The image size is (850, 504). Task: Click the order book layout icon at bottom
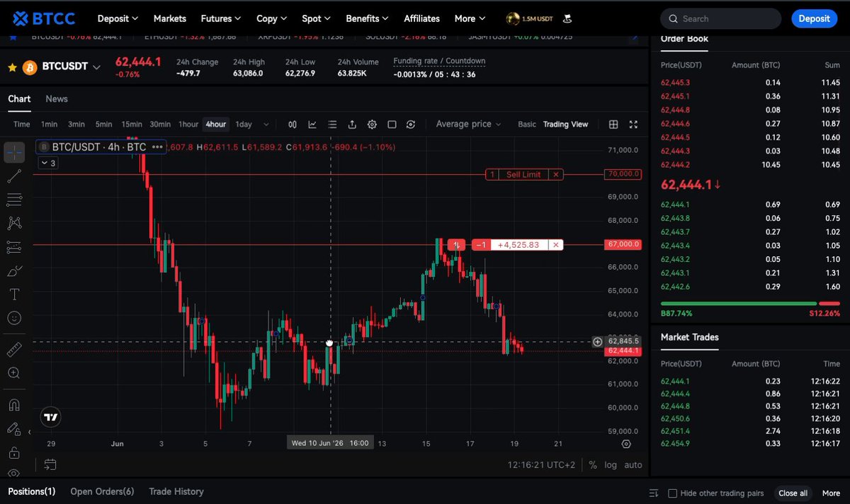tap(654, 493)
